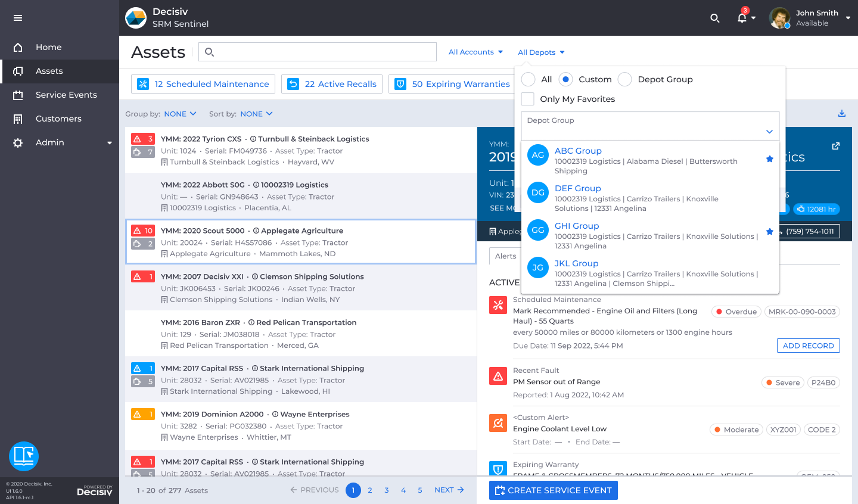Choose ABC Group from depot list
The image size is (858, 504).
[650, 161]
